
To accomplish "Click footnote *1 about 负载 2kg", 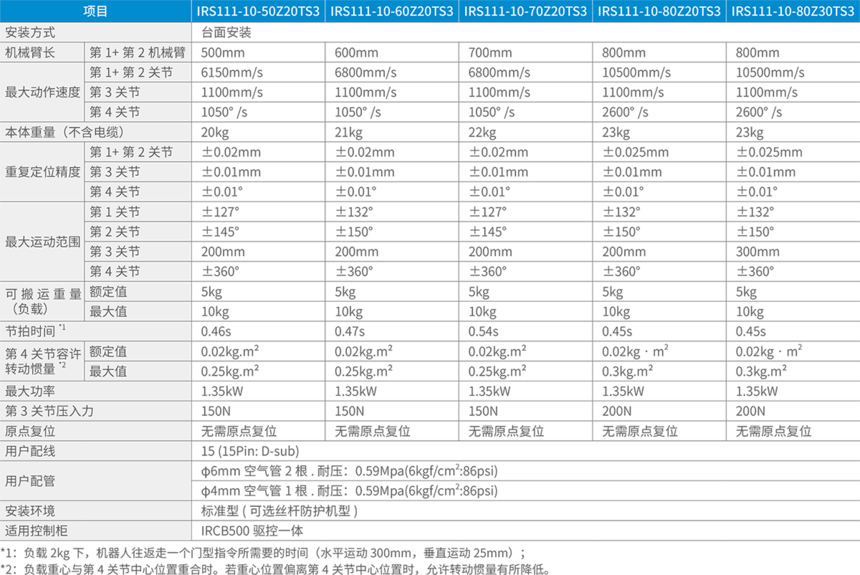I will click(x=263, y=553).
